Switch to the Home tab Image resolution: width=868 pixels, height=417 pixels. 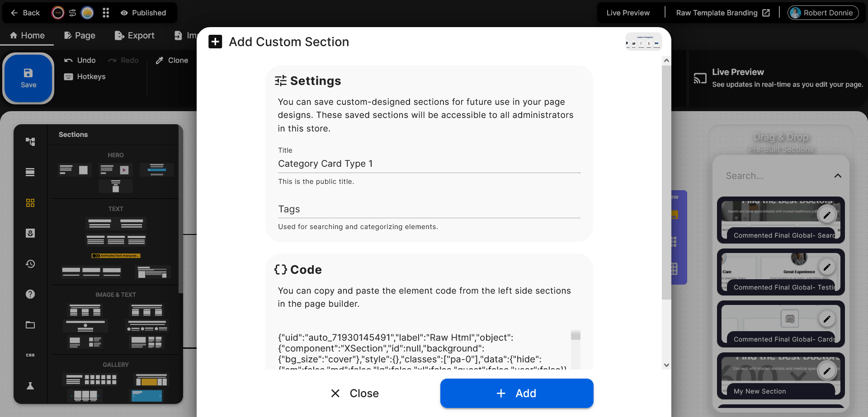click(x=27, y=35)
